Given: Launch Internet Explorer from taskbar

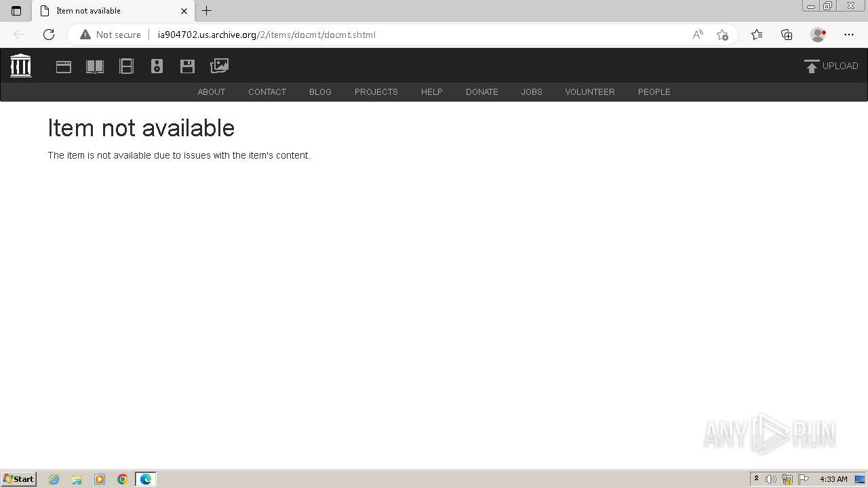Looking at the screenshot, I should point(54,479).
